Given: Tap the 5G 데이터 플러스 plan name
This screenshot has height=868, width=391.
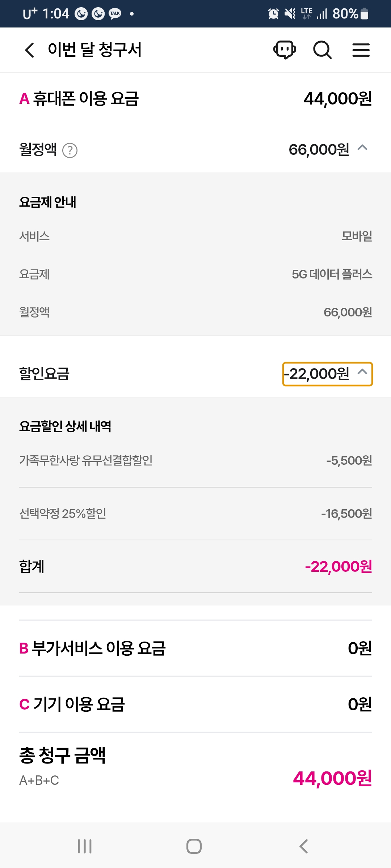Looking at the screenshot, I should (332, 274).
